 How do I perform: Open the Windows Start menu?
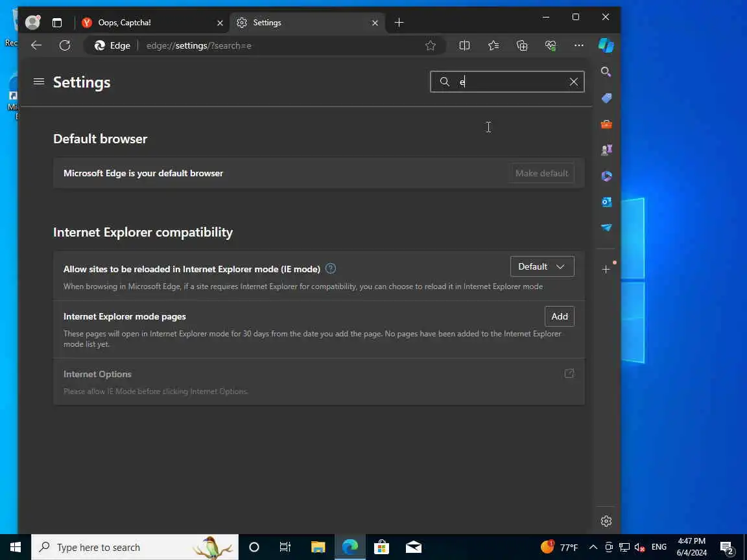(x=16, y=547)
